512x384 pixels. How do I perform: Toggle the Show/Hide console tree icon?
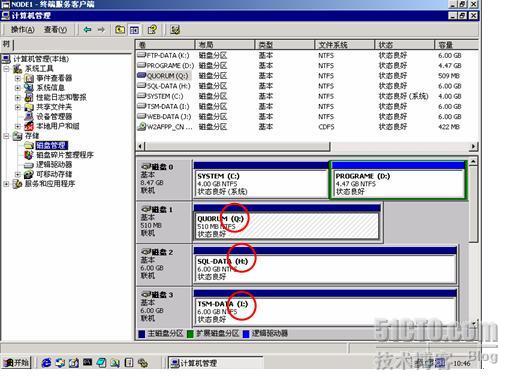pos(134,30)
